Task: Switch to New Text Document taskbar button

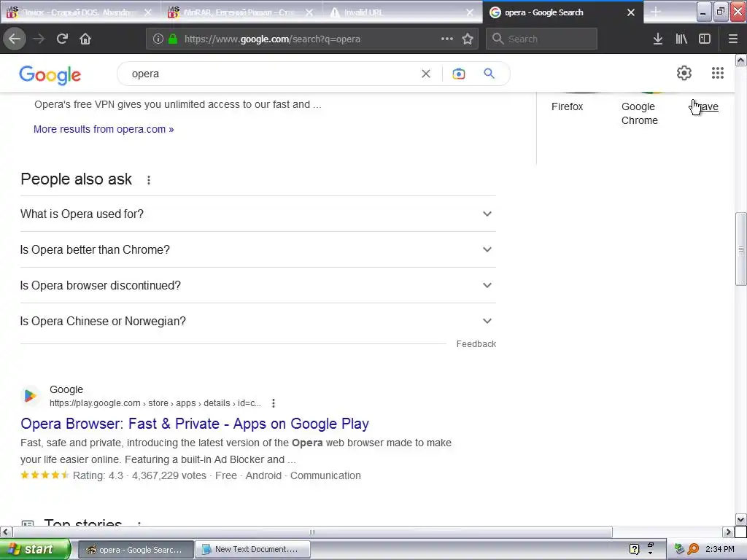Action: tap(253, 549)
